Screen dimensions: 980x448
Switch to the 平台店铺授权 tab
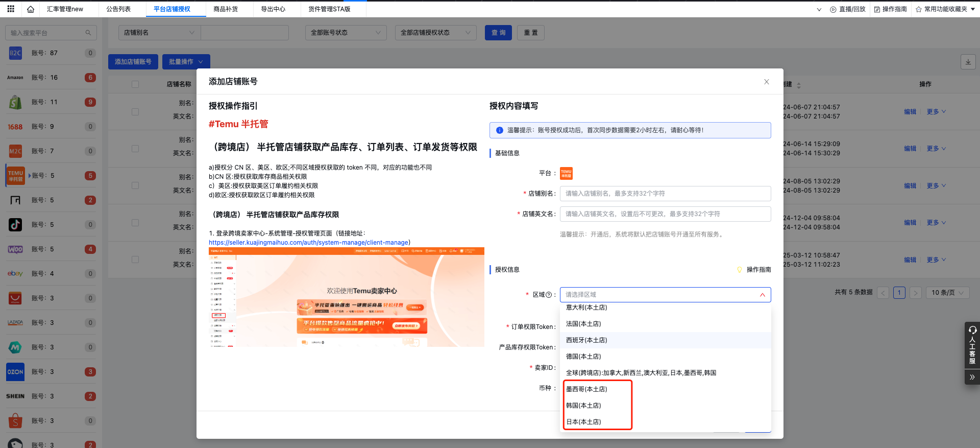pos(172,9)
